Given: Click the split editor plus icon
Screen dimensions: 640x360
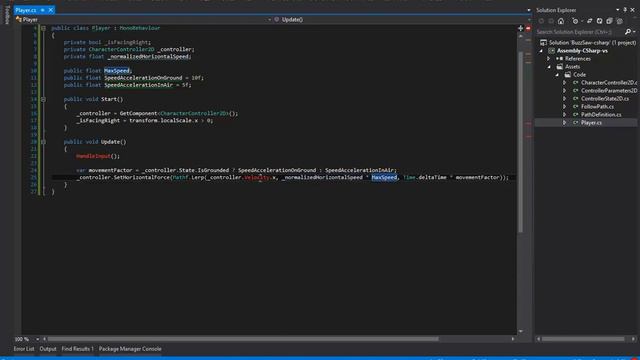Looking at the screenshot, I should 520,28.
